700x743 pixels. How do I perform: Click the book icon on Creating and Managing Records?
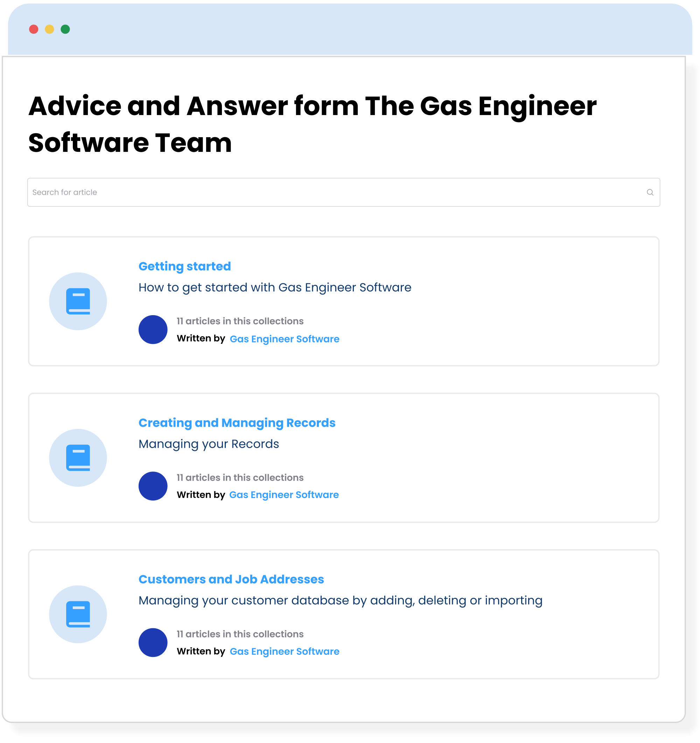(78, 458)
